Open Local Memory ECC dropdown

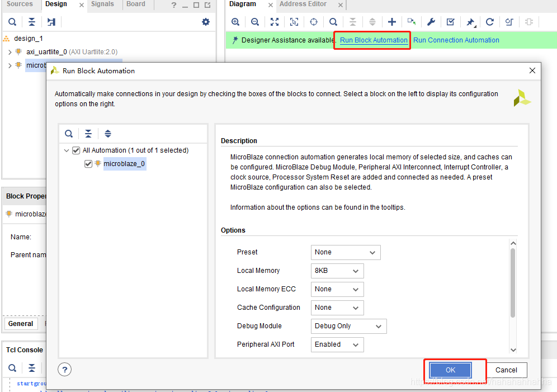[x=337, y=289]
